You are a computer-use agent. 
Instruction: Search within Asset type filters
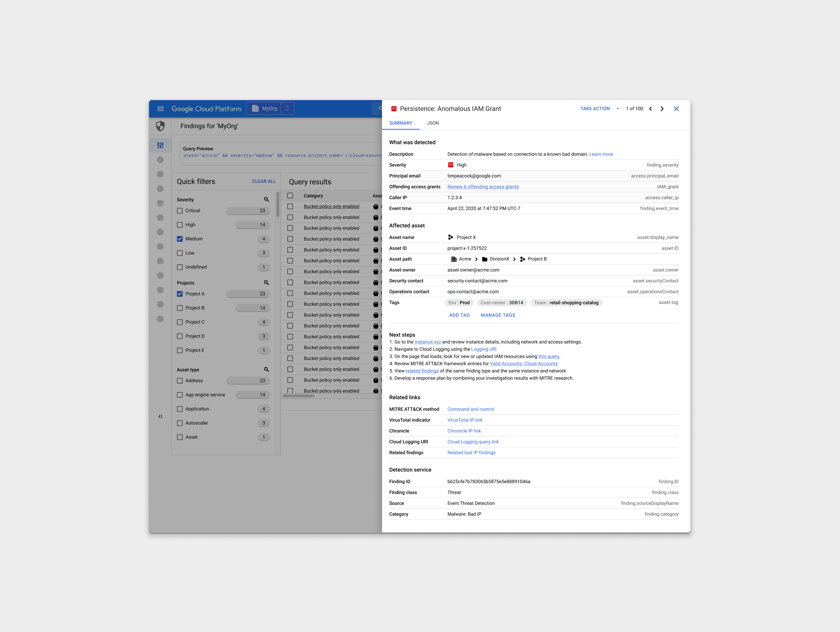tap(266, 370)
